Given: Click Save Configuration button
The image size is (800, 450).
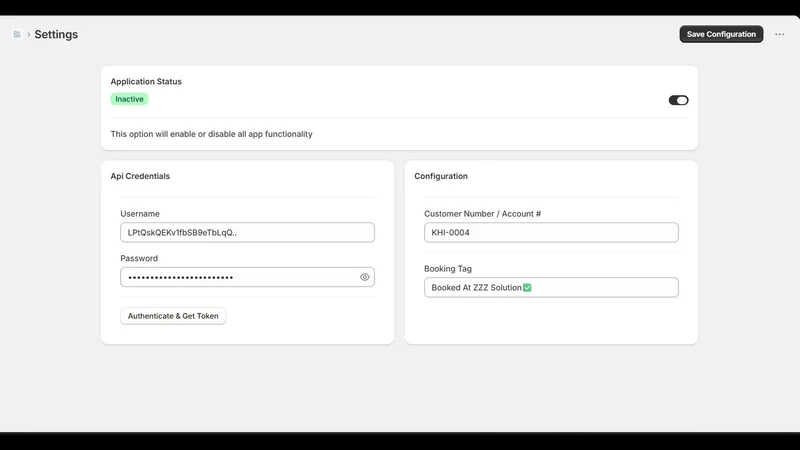Looking at the screenshot, I should point(721,34).
